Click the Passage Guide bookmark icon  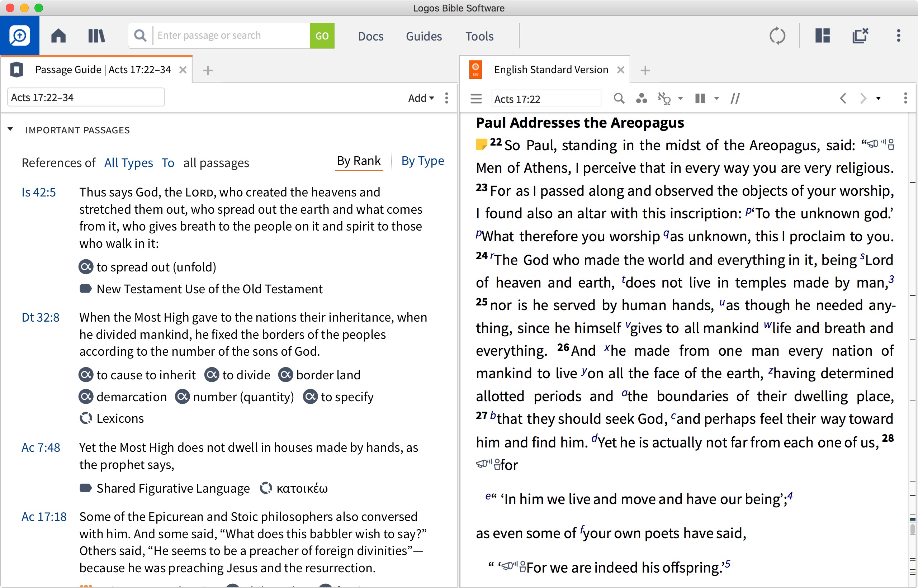(16, 70)
